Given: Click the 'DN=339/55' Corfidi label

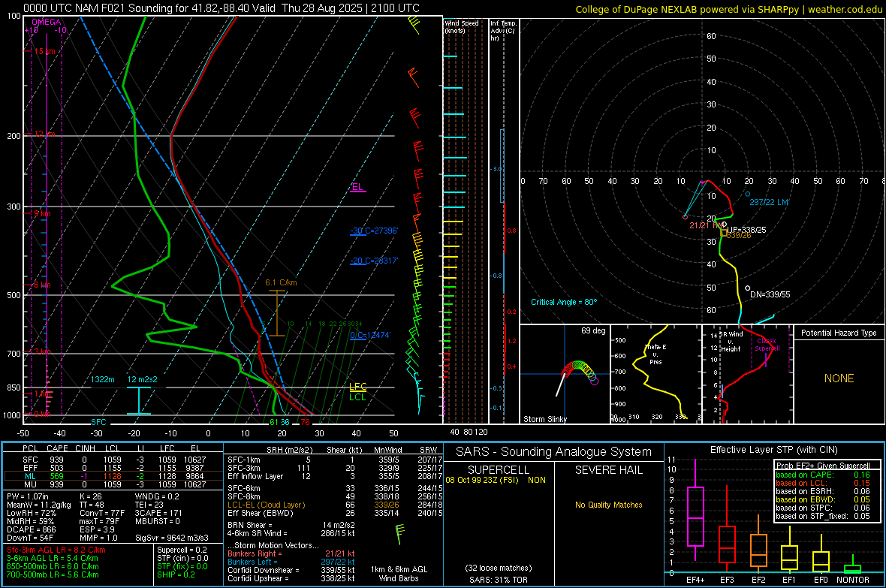Looking at the screenshot, I should [770, 294].
